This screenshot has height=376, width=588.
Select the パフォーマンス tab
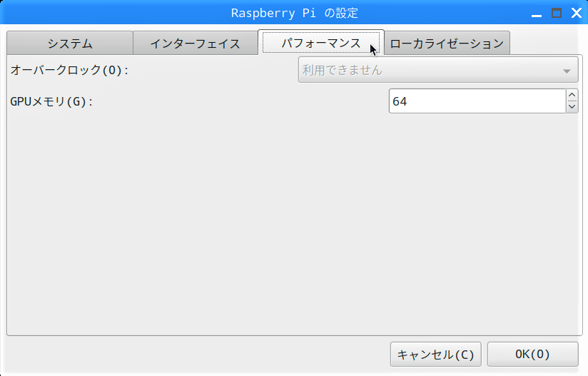point(321,43)
